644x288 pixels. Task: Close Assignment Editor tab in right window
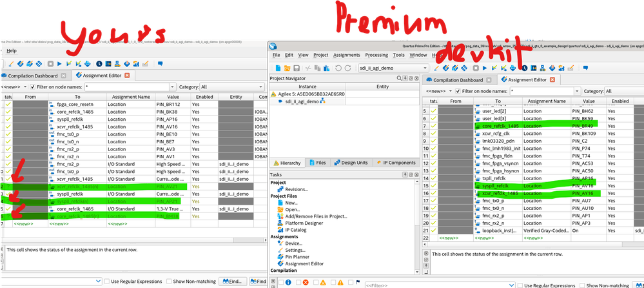pyautogui.click(x=552, y=80)
